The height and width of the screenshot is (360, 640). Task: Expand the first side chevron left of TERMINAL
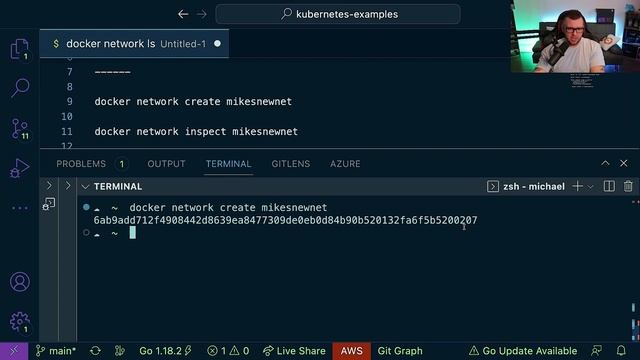49,186
